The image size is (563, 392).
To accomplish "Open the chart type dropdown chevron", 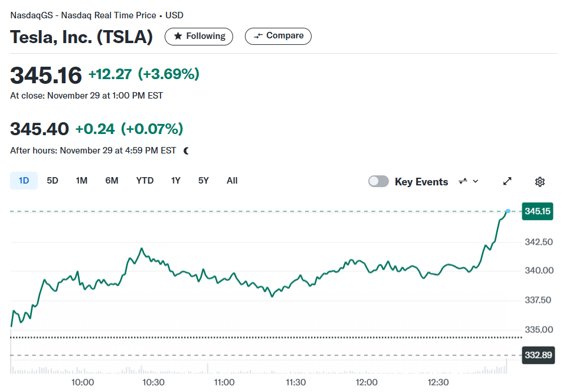I will (x=476, y=181).
